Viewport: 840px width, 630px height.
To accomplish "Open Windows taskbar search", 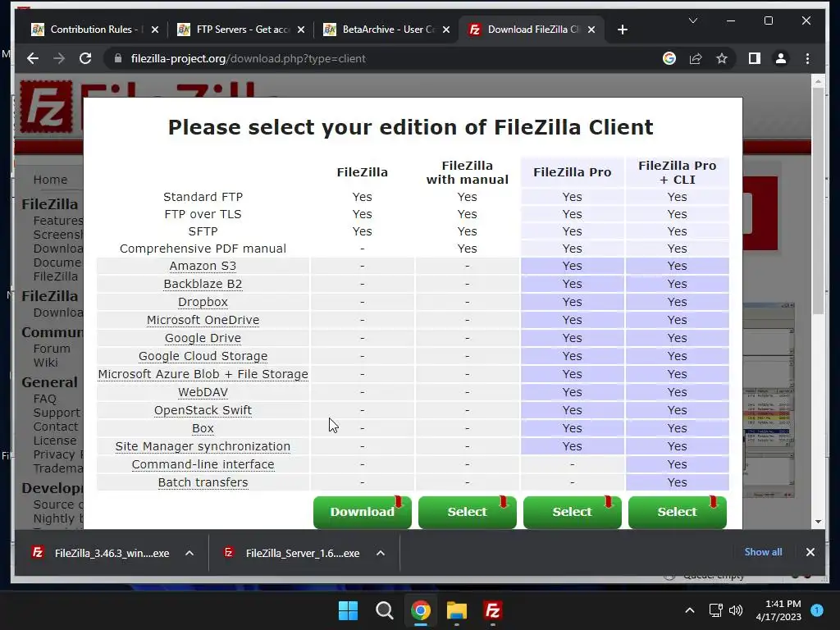I will (x=384, y=610).
